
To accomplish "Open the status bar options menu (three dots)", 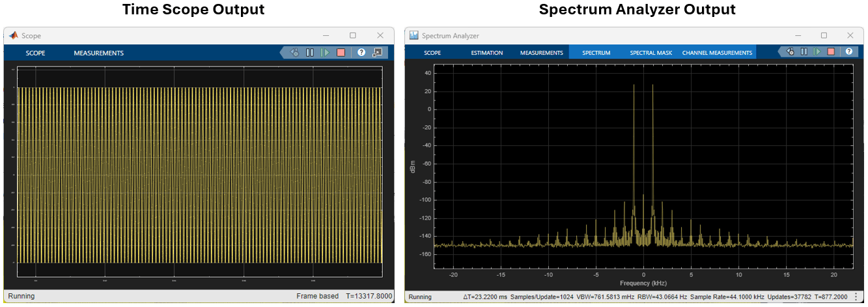I will click(856, 297).
